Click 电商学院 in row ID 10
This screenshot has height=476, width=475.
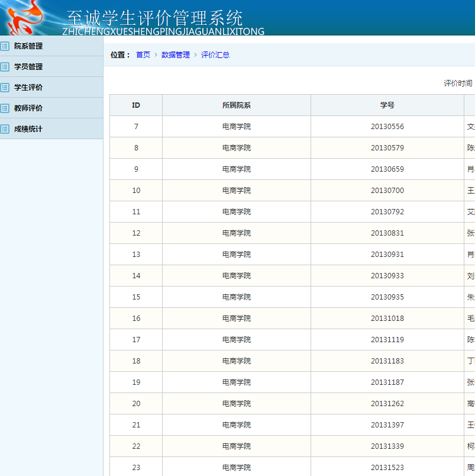[237, 191]
